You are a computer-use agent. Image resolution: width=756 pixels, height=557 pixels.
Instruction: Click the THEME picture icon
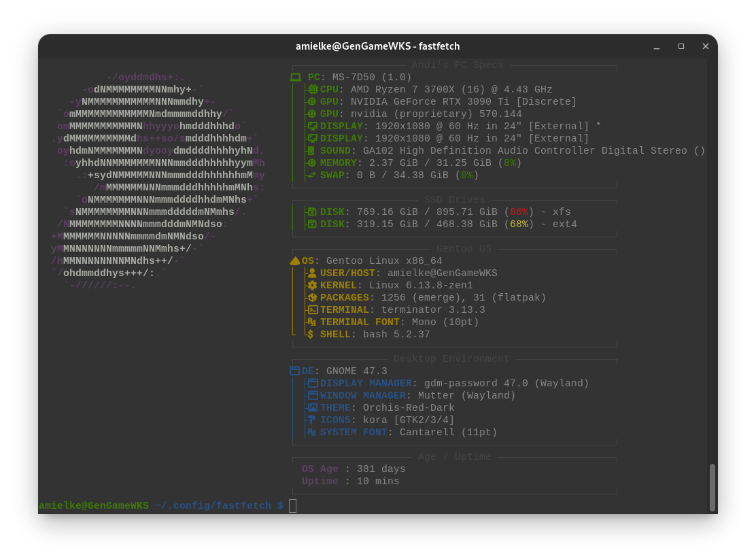pyautogui.click(x=313, y=408)
